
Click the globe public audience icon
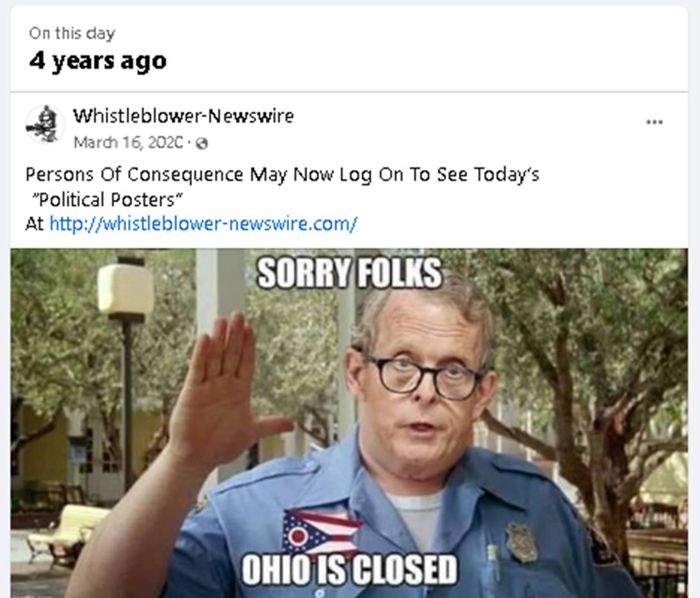(x=202, y=143)
